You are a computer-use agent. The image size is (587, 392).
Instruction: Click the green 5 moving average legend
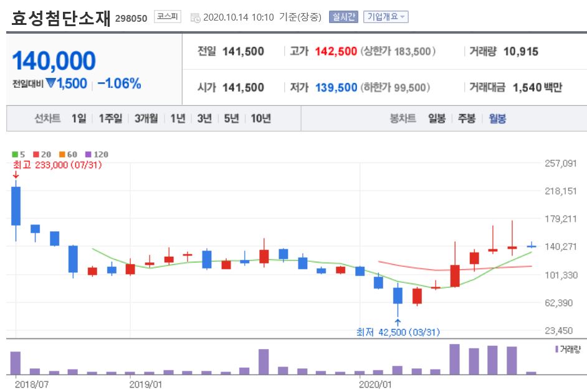pos(18,155)
